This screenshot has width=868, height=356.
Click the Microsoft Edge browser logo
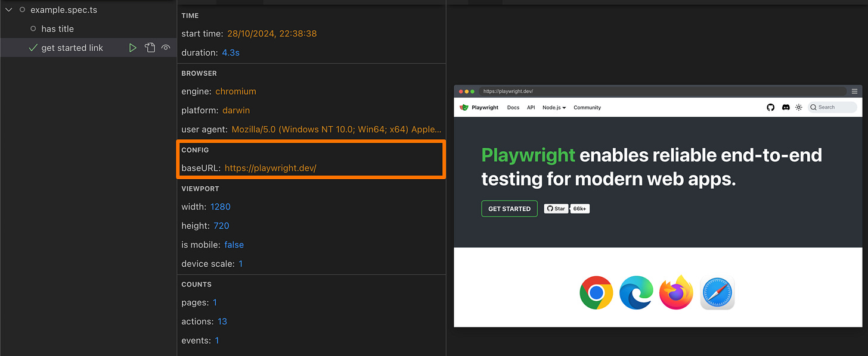[636, 293]
